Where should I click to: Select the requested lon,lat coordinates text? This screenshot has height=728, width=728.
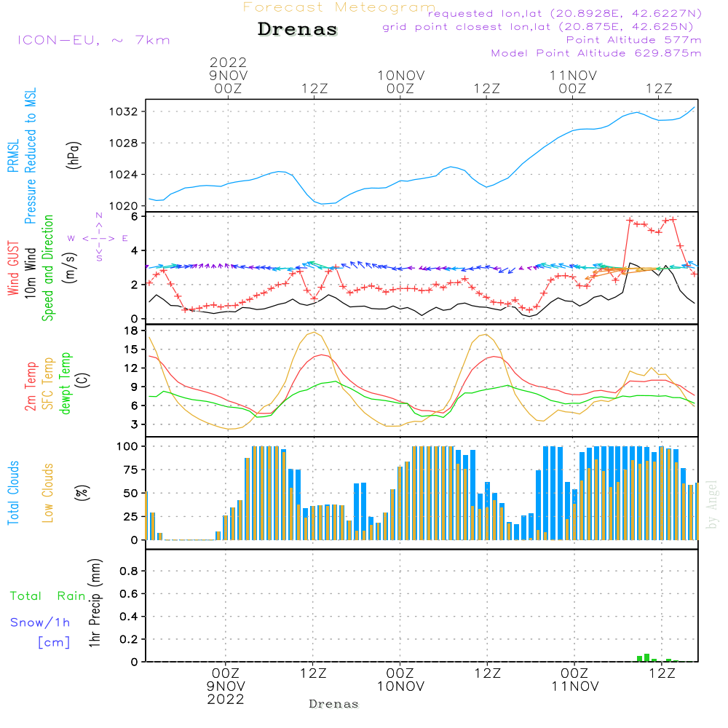point(564,14)
